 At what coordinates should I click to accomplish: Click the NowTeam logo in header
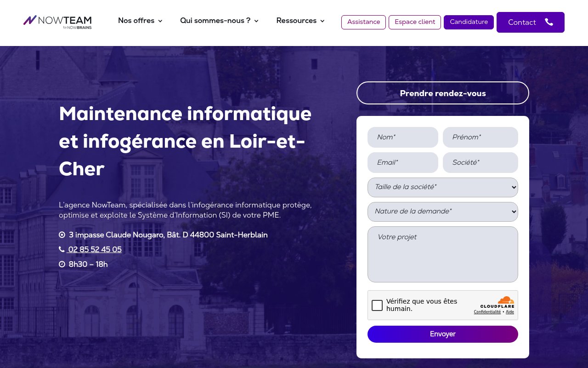pyautogui.click(x=57, y=22)
